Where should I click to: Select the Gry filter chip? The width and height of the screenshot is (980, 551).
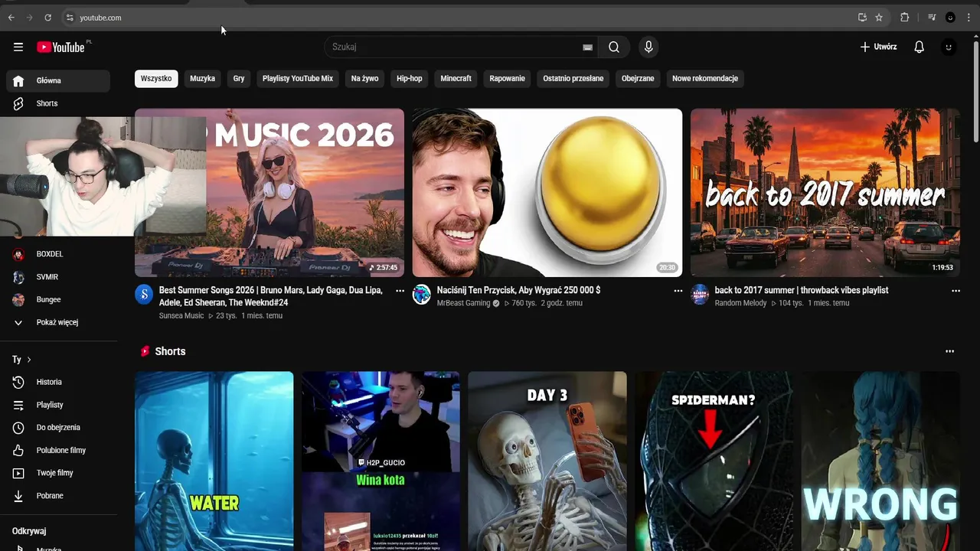pyautogui.click(x=239, y=78)
